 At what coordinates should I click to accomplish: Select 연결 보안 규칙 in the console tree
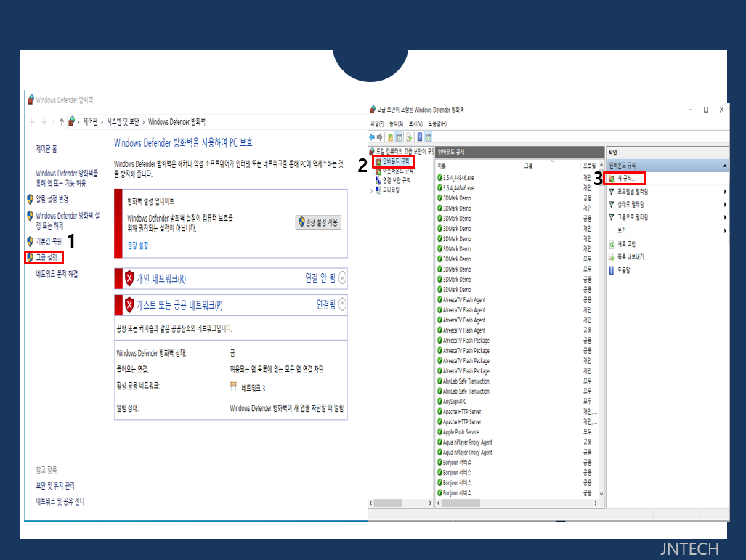coord(397,180)
